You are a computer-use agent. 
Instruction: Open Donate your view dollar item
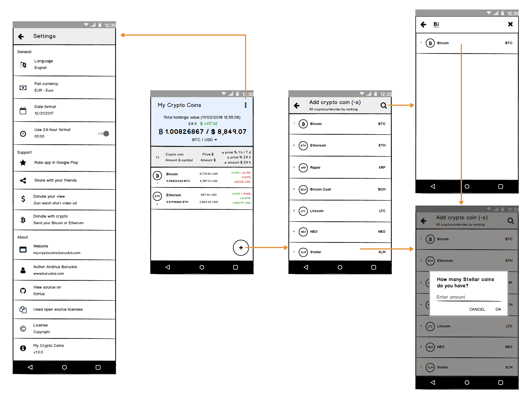[x=64, y=199]
